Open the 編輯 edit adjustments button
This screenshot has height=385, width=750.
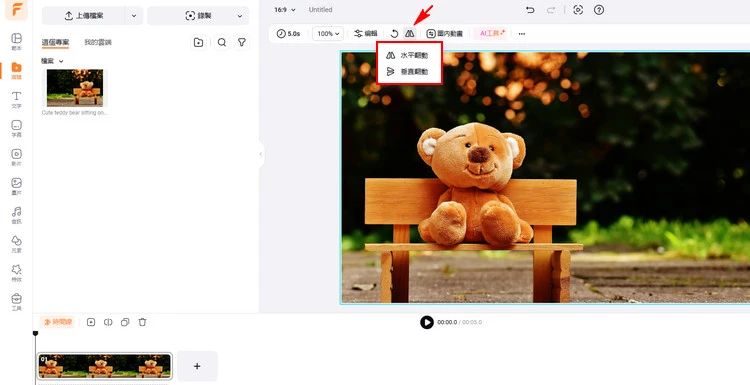(365, 33)
